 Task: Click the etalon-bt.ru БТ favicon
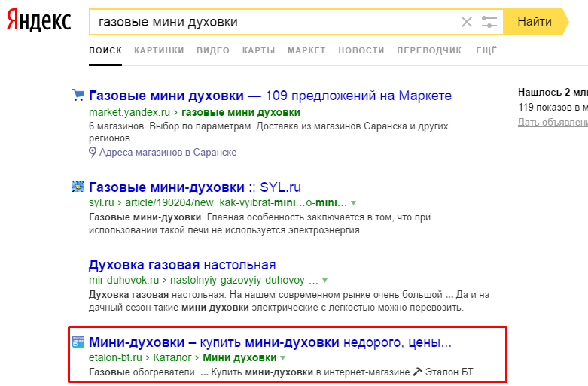(78, 342)
